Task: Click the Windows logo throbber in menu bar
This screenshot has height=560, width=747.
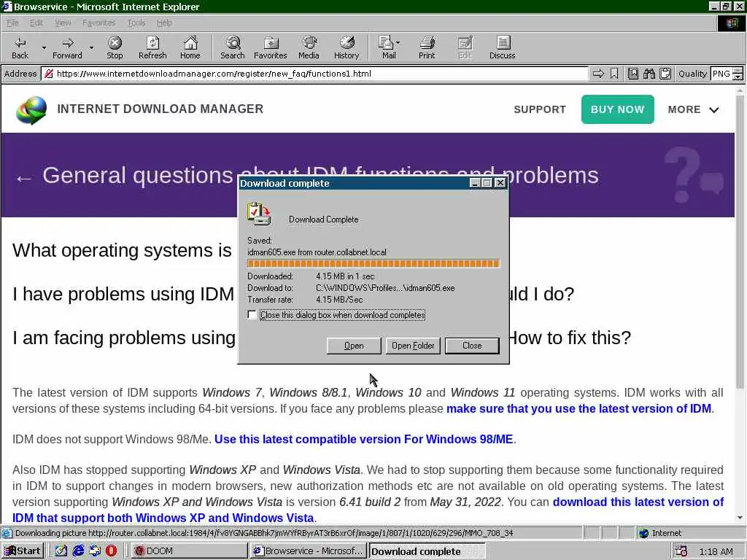Action: coord(732,23)
